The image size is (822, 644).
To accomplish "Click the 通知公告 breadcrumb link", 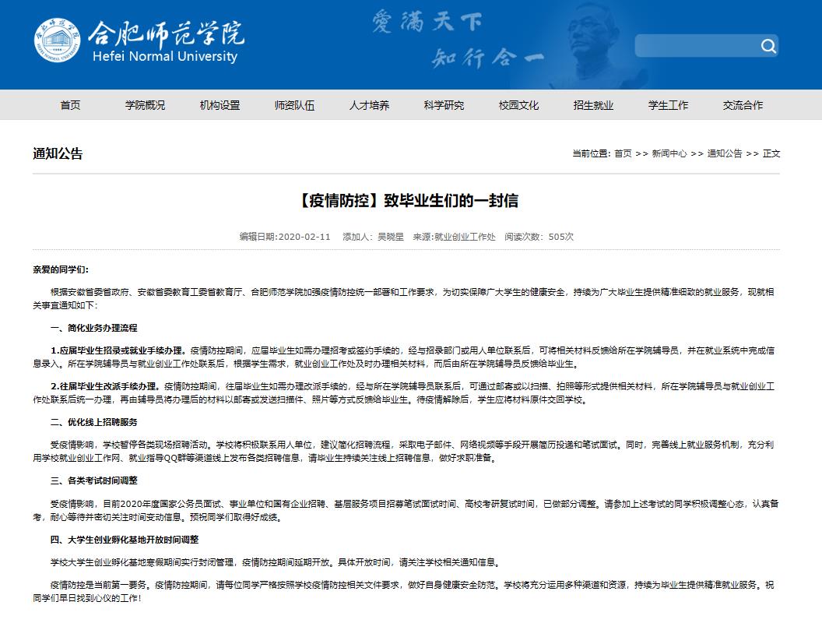I will (724, 153).
